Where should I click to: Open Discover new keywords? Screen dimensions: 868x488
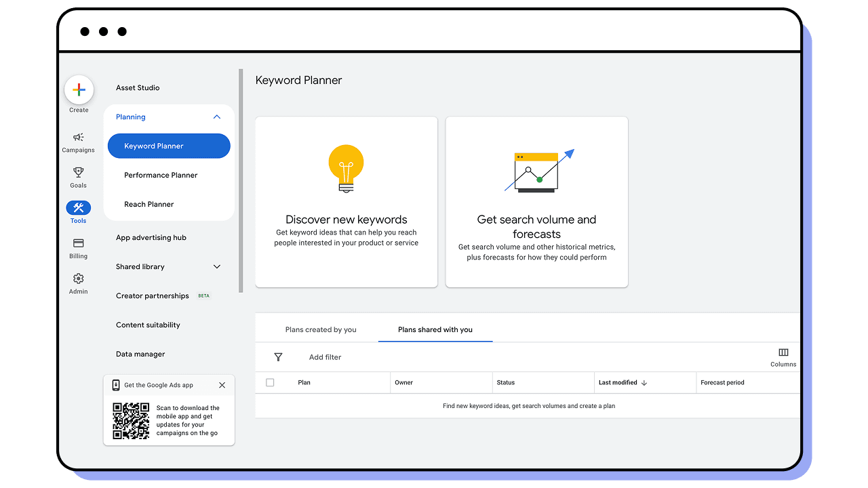[346, 201]
